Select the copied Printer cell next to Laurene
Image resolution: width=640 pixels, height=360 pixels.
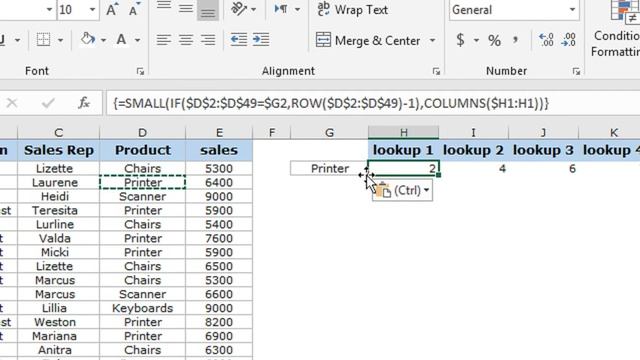142,182
